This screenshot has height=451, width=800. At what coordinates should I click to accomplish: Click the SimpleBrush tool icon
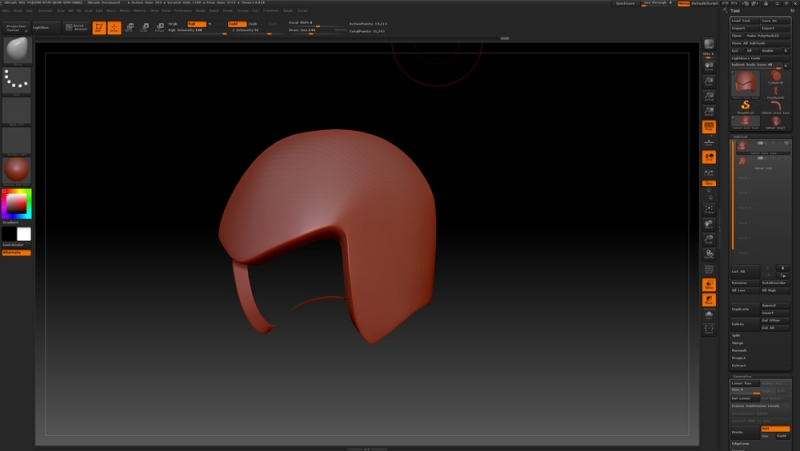pyautogui.click(x=745, y=105)
